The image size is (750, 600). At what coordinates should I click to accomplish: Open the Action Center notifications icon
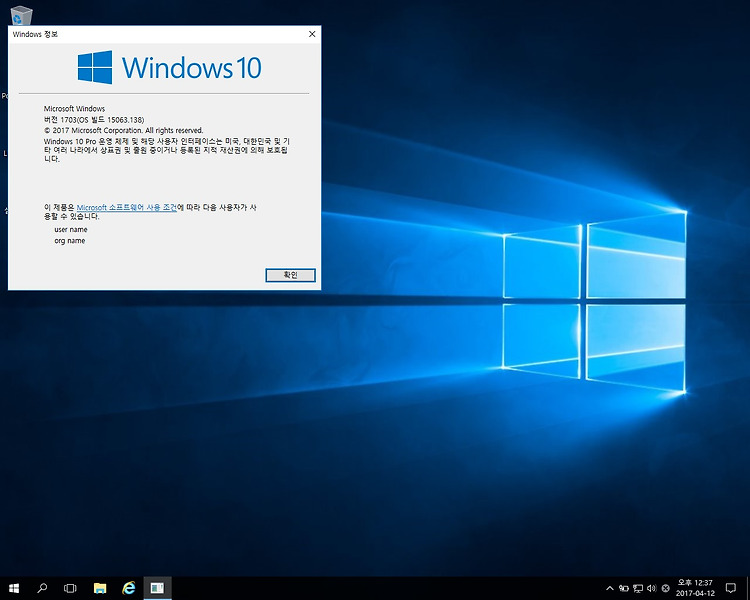pos(730,588)
